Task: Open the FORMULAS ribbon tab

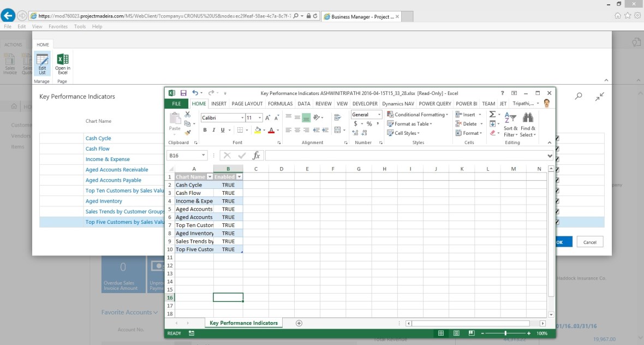Action: click(x=280, y=104)
